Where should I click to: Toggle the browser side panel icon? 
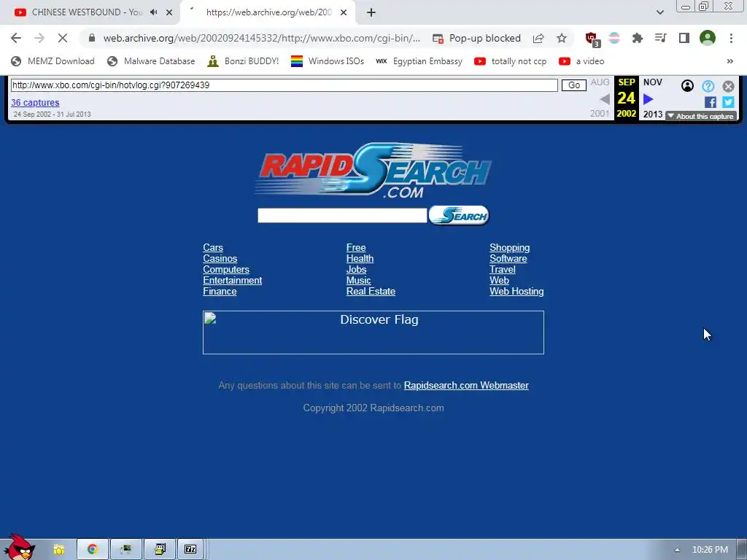point(684,38)
